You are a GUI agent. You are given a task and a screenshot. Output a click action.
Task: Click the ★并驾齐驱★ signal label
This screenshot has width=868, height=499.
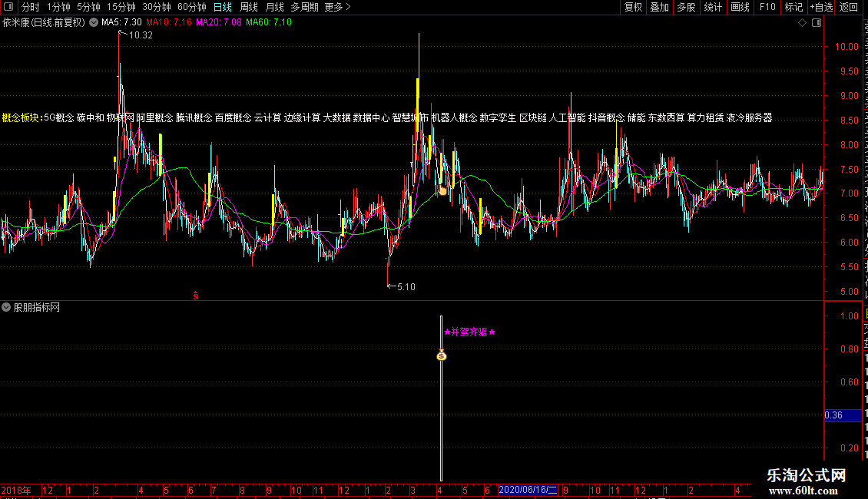tap(469, 332)
